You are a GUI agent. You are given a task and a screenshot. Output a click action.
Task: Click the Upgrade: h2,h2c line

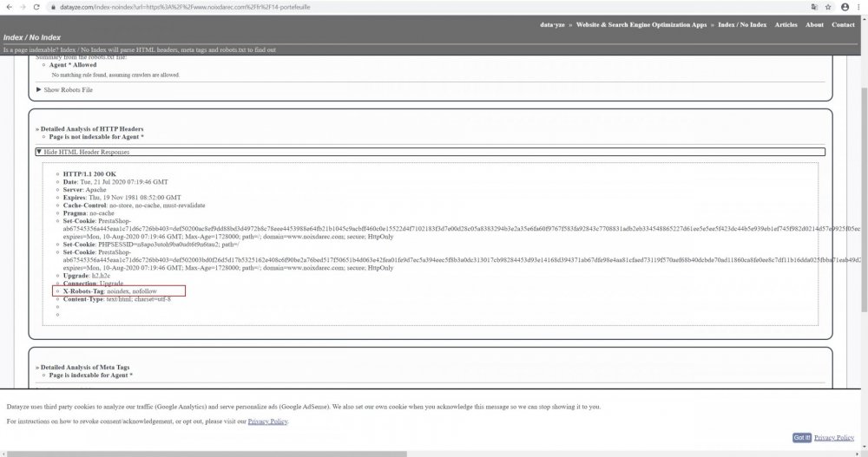pos(86,276)
